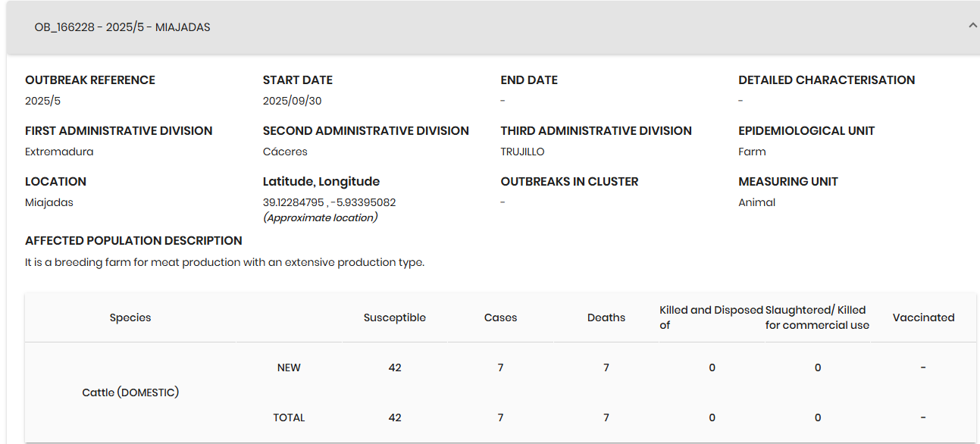This screenshot has width=980, height=444.
Task: Click the Vaccinated column header
Action: 923,317
